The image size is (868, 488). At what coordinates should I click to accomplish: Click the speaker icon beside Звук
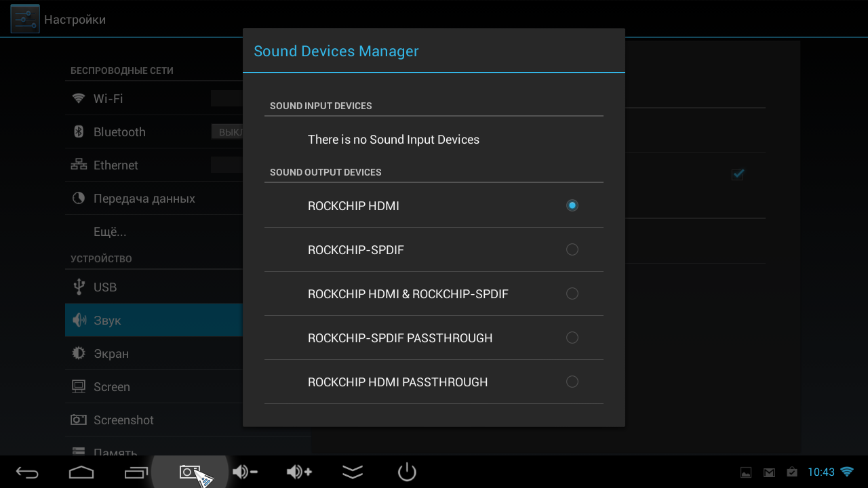click(x=79, y=320)
